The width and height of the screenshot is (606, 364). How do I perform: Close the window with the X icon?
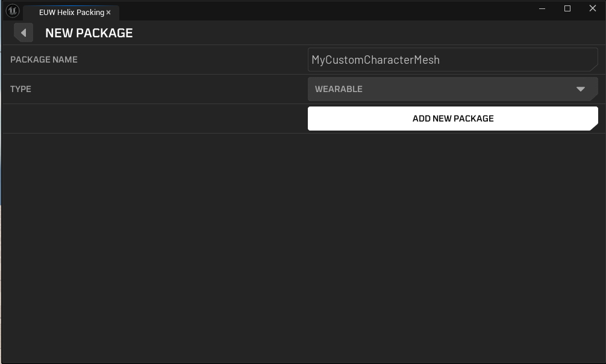(592, 8)
